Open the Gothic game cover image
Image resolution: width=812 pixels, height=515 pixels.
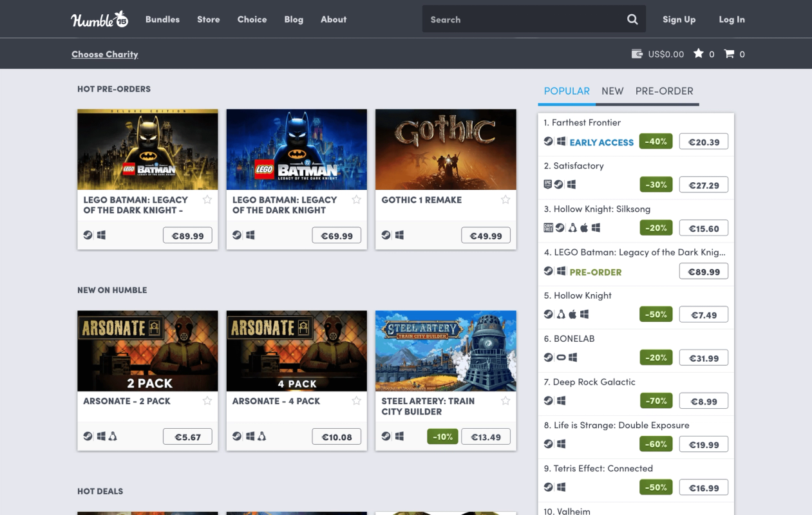point(446,149)
